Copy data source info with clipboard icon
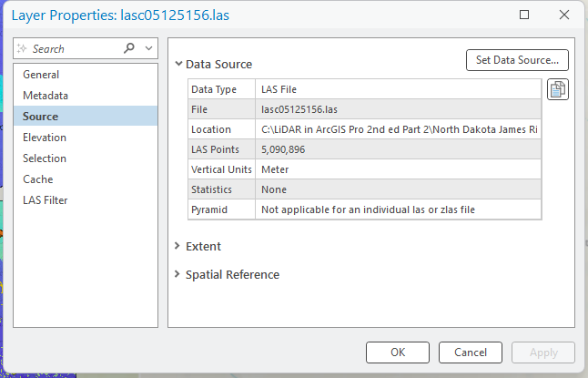Screen dimensions: 588x378 tap(558, 89)
